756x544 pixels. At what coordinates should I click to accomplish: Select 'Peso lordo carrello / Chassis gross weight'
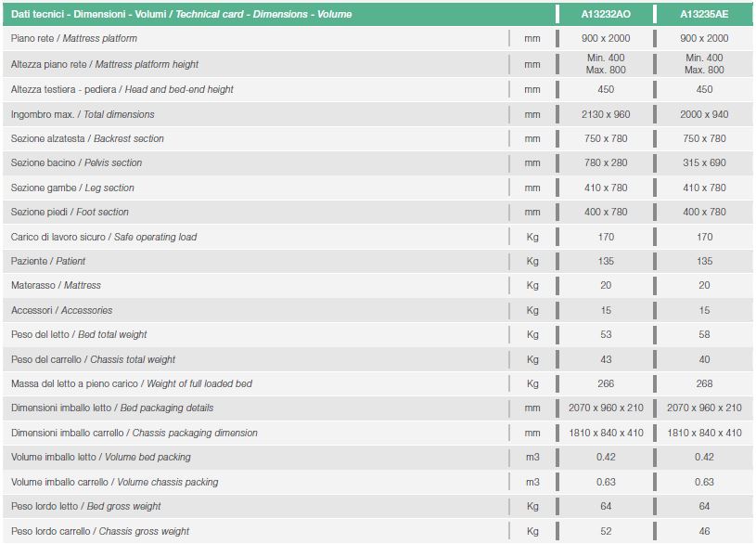pyautogui.click(x=100, y=531)
